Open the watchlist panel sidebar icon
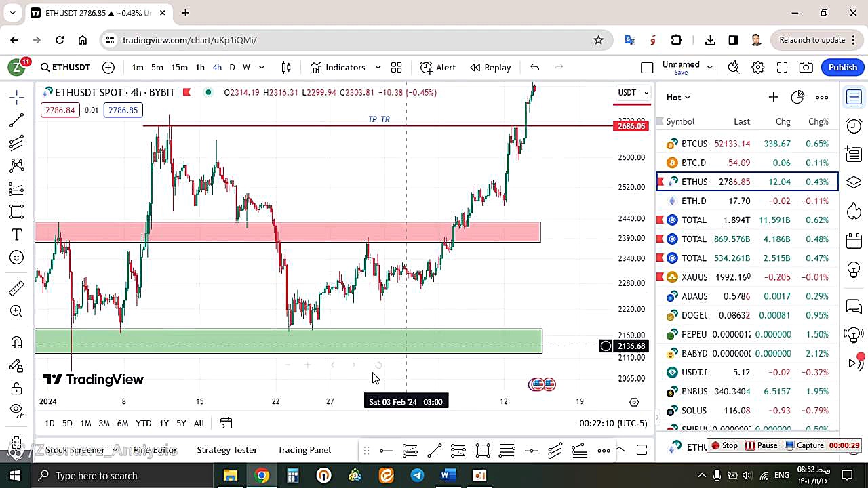The width and height of the screenshot is (868, 488). [854, 97]
